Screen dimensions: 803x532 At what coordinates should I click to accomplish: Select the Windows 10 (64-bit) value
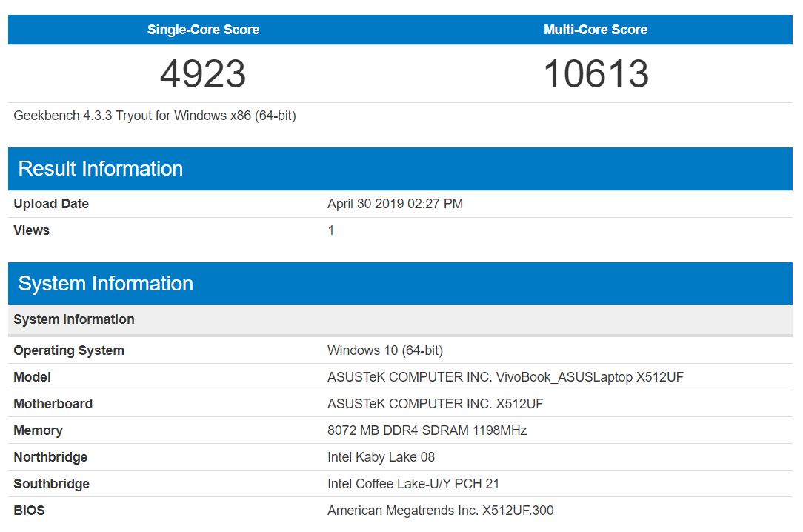(x=385, y=350)
